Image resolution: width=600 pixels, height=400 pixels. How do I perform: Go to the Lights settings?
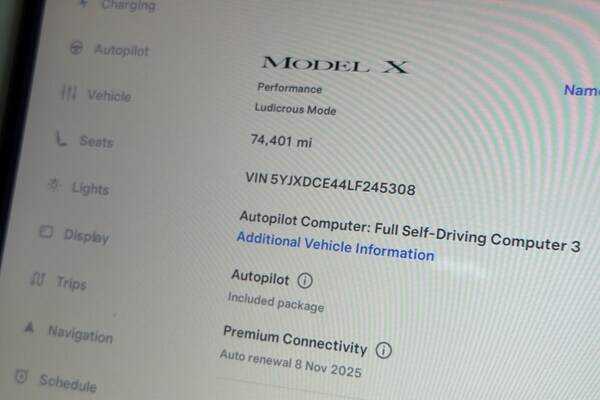pos(91,188)
